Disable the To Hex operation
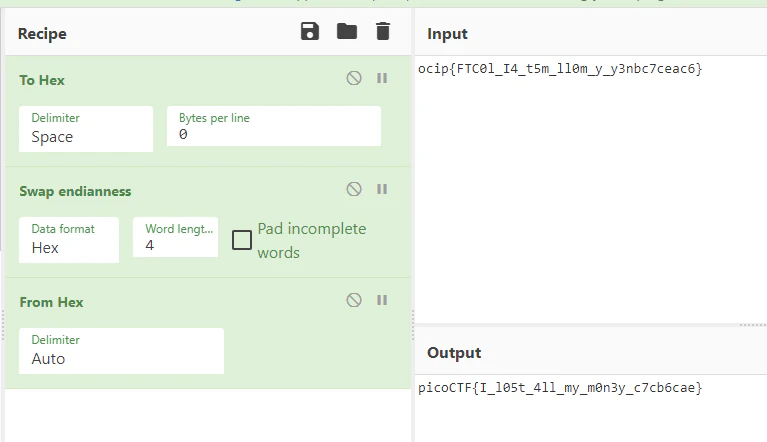 (x=354, y=78)
